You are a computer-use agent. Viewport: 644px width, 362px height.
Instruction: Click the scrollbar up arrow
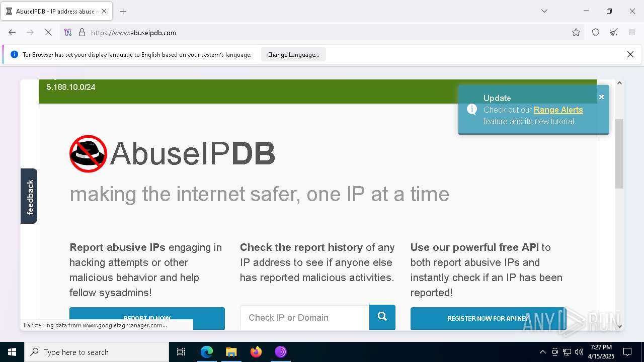(x=619, y=83)
